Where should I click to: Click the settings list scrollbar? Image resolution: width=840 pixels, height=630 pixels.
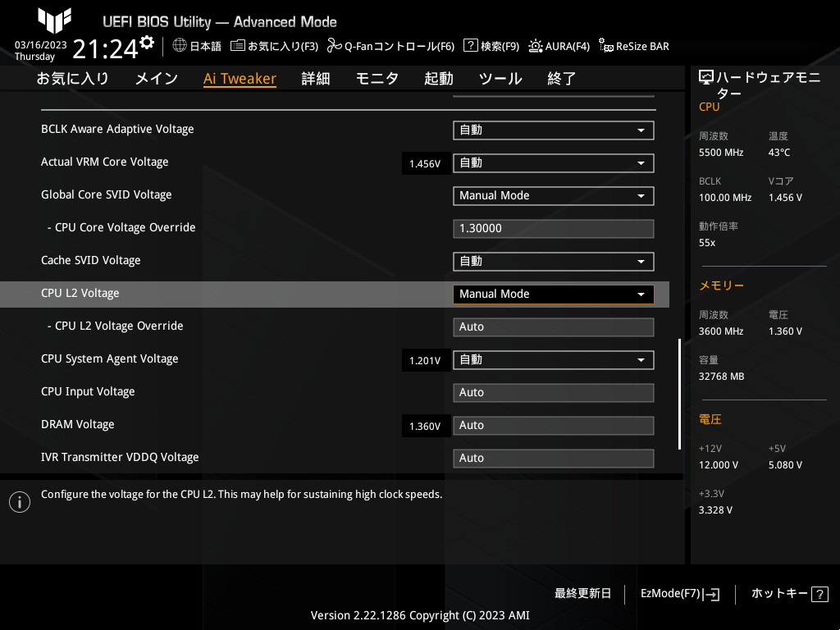(679, 394)
